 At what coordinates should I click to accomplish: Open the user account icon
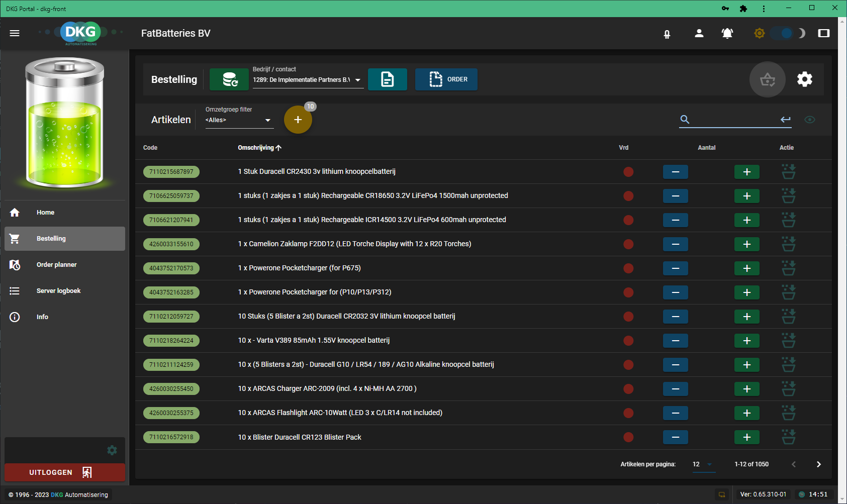[x=699, y=33]
